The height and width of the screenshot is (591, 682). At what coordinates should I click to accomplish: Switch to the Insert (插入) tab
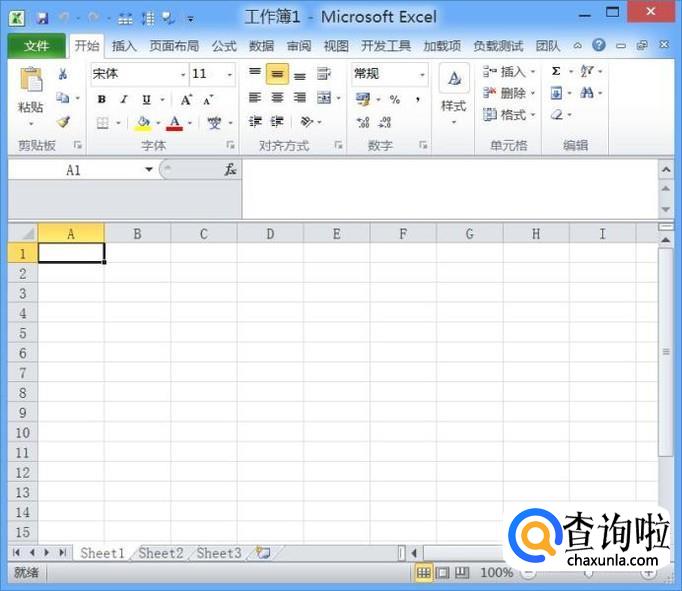point(124,46)
